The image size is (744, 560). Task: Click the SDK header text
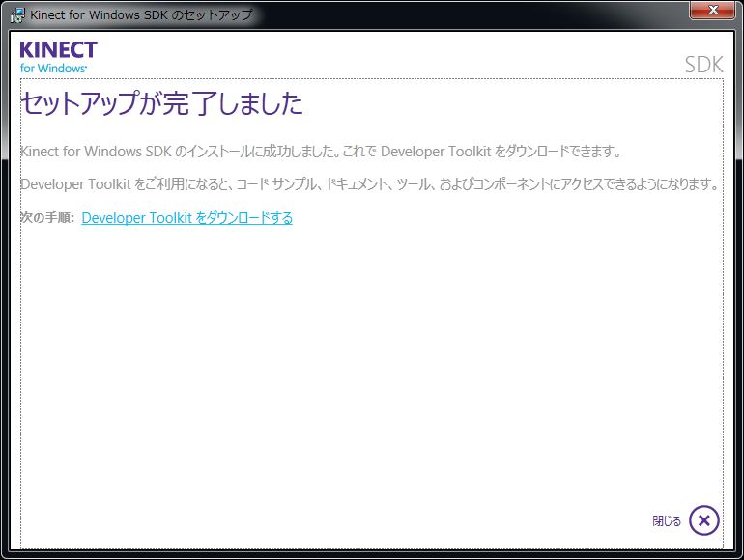703,65
